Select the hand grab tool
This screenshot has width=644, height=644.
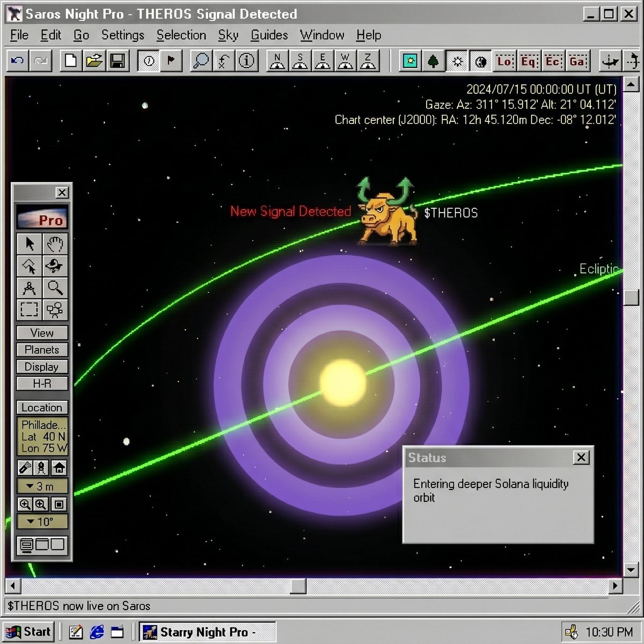pos(55,244)
